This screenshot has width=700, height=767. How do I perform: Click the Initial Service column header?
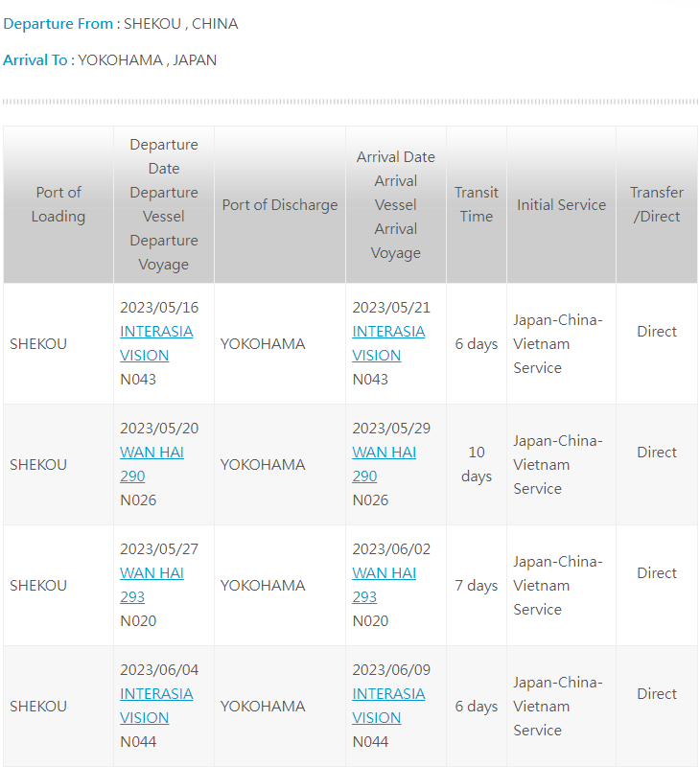pos(561,205)
